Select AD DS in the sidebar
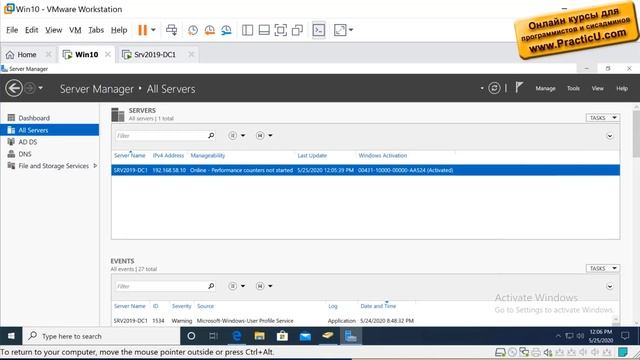Image resolution: width=640 pixels, height=360 pixels. tap(49, 142)
